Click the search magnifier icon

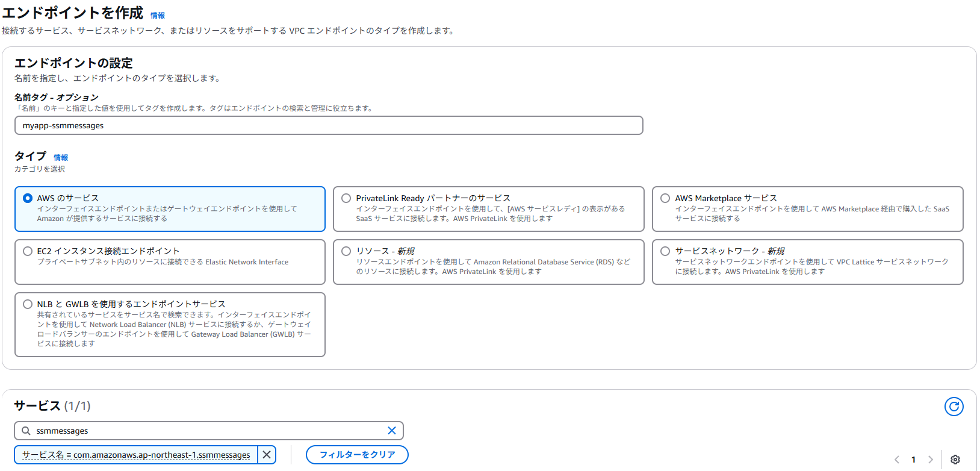pyautogui.click(x=26, y=431)
